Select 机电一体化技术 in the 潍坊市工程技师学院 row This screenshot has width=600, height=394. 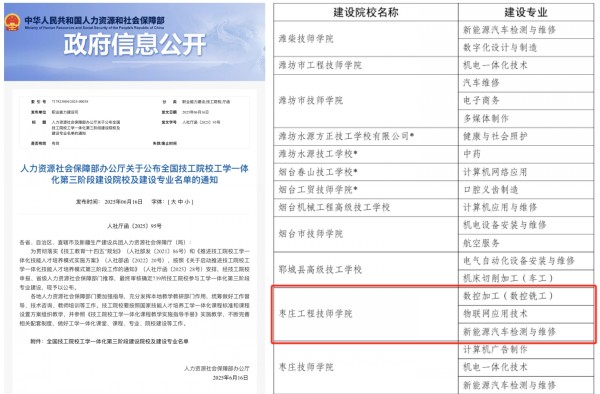[x=526, y=65]
